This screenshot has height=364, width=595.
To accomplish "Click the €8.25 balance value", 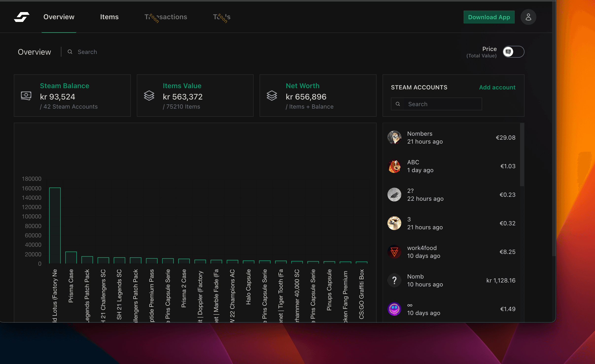I will (507, 252).
